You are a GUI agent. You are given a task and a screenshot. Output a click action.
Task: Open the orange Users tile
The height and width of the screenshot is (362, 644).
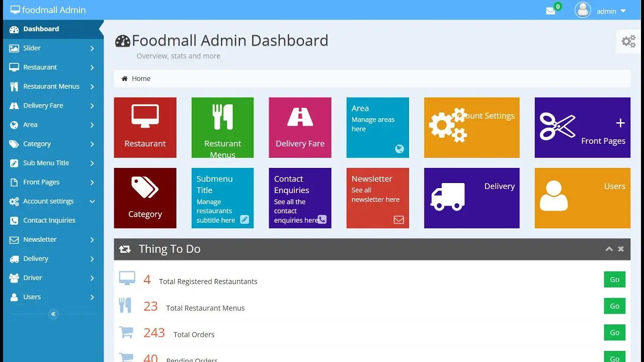point(583,198)
